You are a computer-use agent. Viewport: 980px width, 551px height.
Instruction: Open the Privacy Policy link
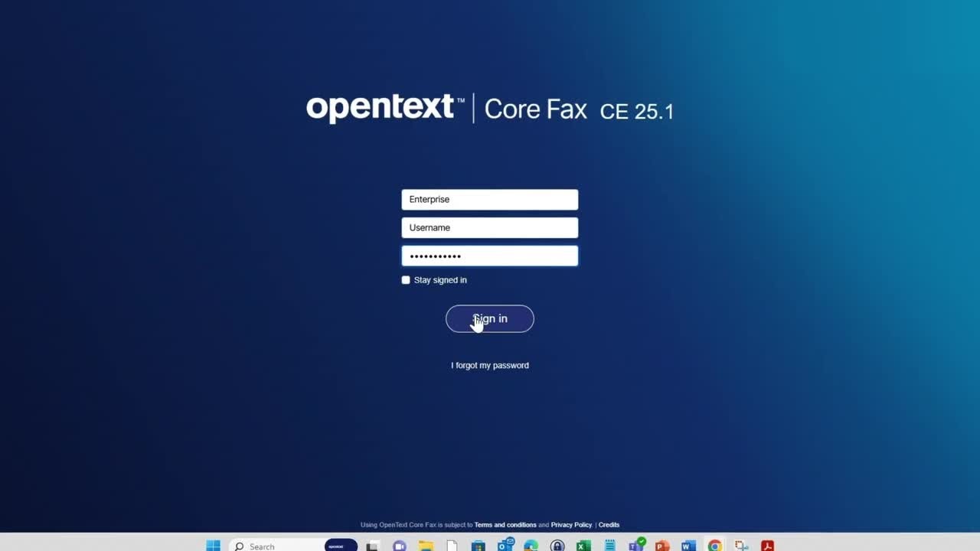[x=571, y=525]
